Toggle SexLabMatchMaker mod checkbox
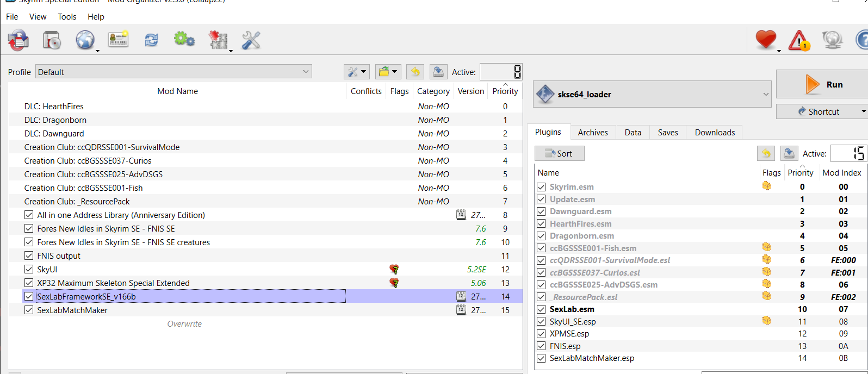 coord(29,310)
